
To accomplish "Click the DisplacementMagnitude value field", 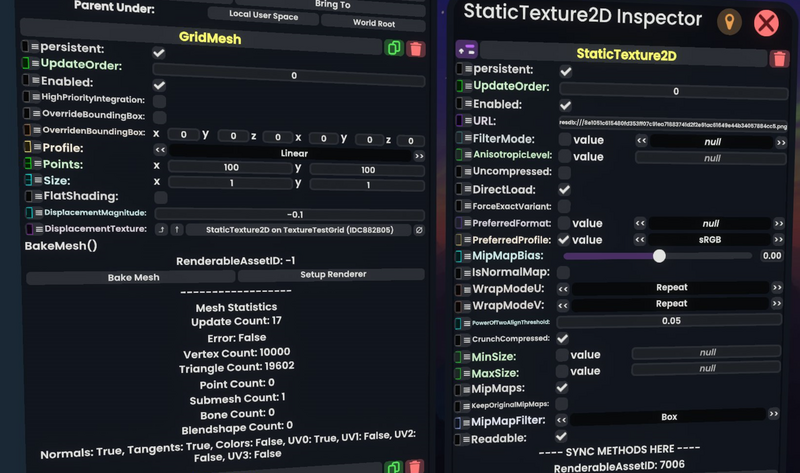I will click(x=294, y=213).
